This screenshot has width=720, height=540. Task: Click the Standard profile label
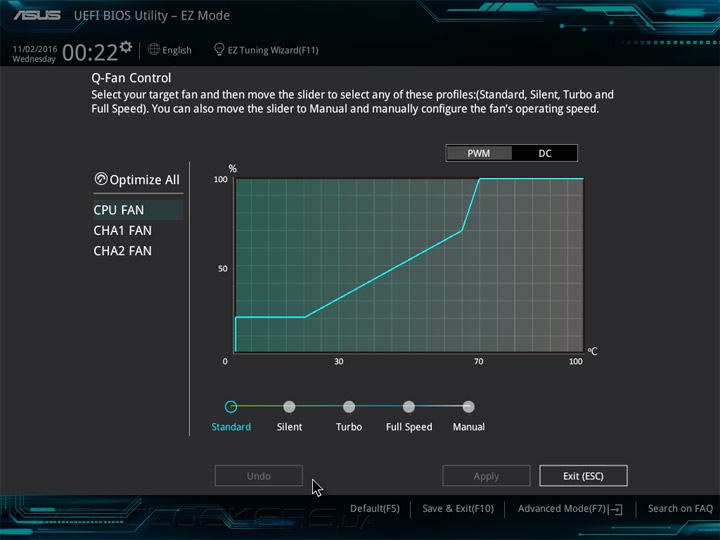point(231,427)
